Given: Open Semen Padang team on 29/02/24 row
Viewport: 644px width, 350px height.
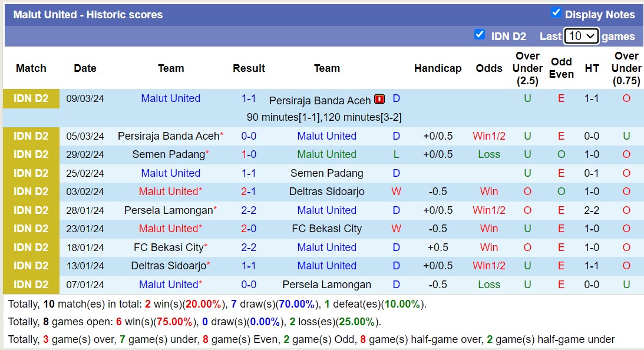Looking at the screenshot, I should coord(167,154).
